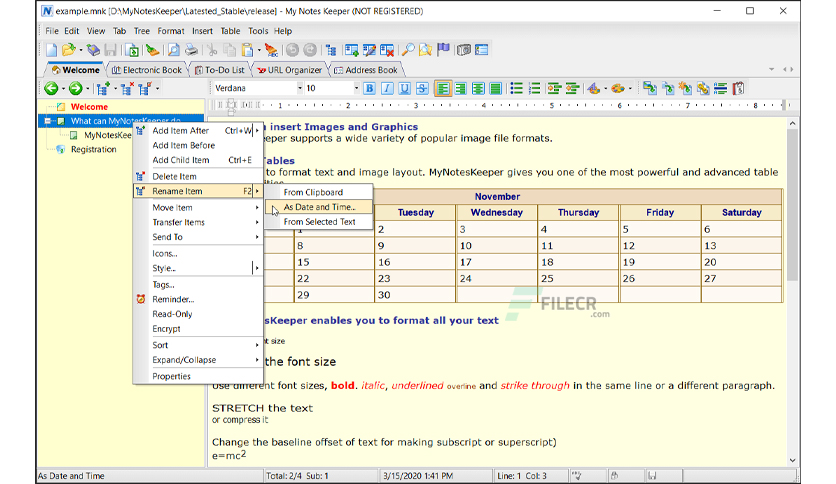
Task: Click the Copy icon
Action: tap(230, 50)
